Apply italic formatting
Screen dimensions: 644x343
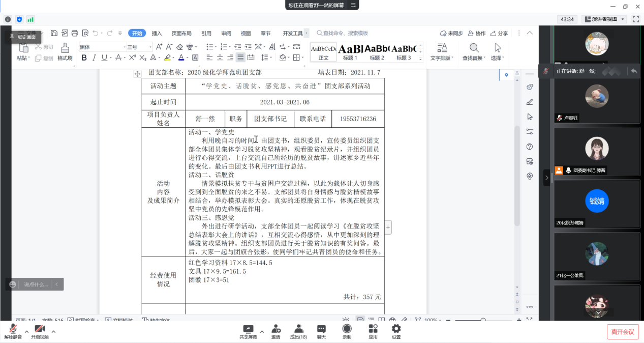[x=94, y=58]
